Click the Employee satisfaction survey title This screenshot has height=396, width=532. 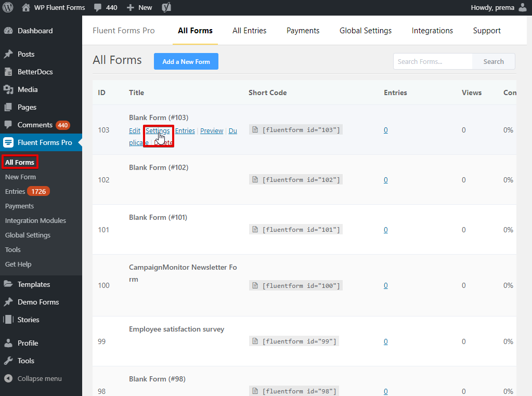coord(176,329)
